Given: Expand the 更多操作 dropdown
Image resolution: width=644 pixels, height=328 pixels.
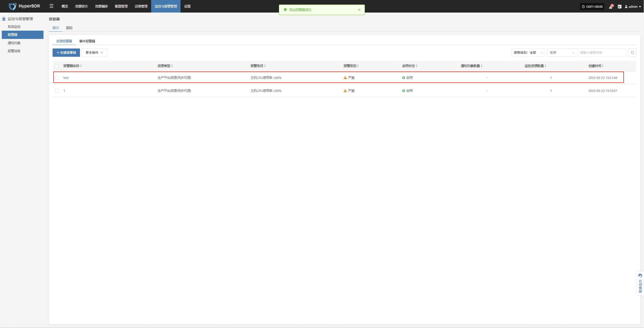Looking at the screenshot, I should coord(94,52).
